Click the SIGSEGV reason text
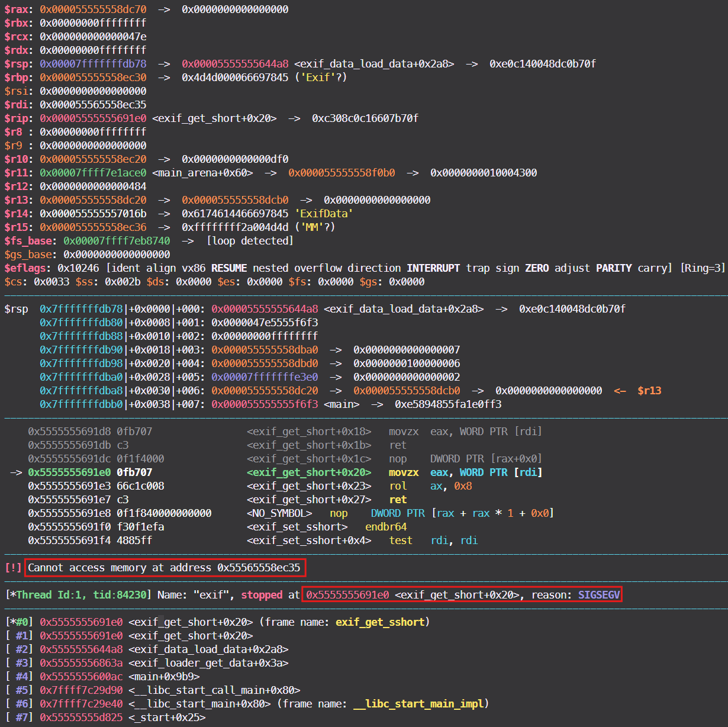The width and height of the screenshot is (728, 727). coord(598,595)
